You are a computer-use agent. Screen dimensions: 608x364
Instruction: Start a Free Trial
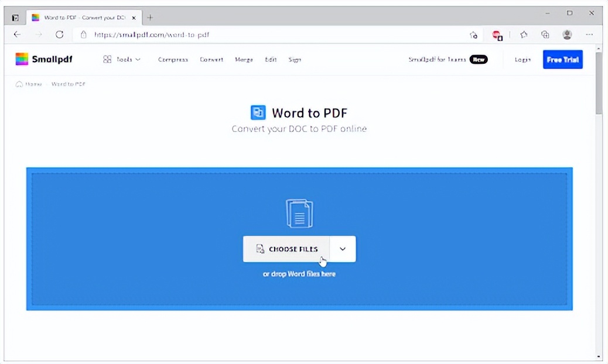pyautogui.click(x=562, y=59)
